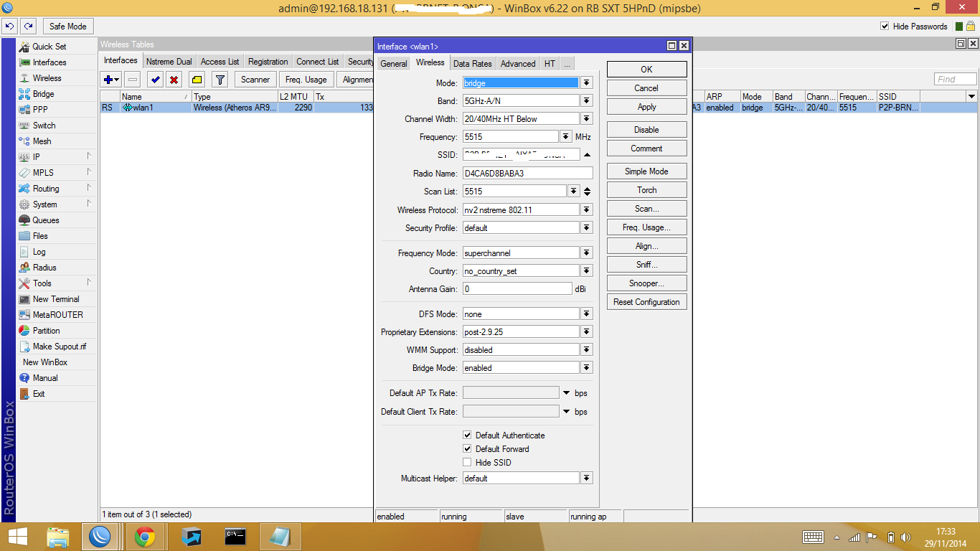Screen dimensions: 980x551
Task: Uncheck Default Forward
Action: coord(467,449)
